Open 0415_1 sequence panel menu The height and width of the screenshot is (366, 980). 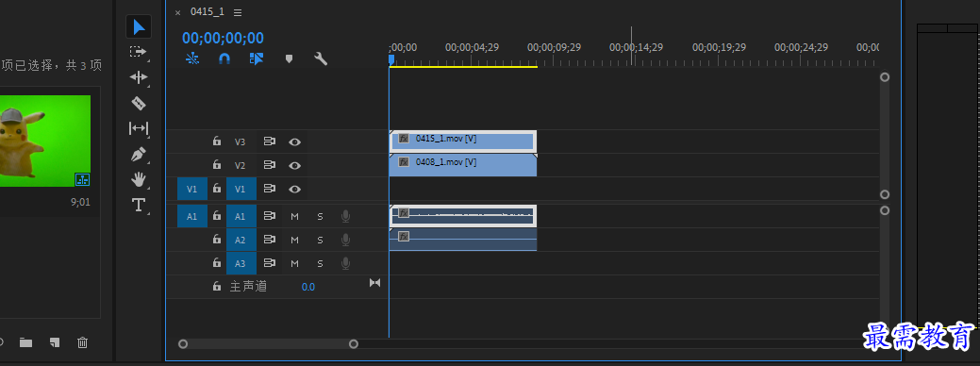tap(238, 12)
